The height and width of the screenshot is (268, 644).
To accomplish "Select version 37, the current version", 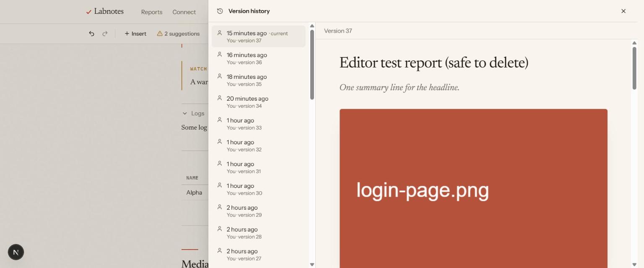I will coord(259,36).
